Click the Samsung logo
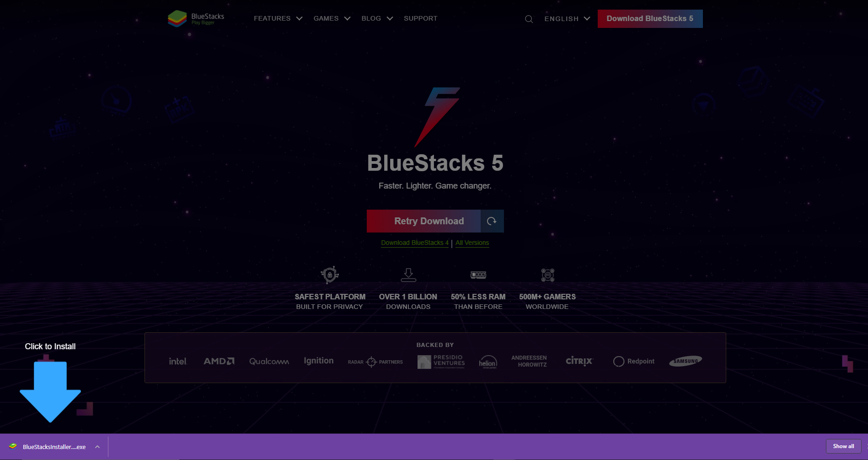The image size is (868, 460). coord(686,361)
